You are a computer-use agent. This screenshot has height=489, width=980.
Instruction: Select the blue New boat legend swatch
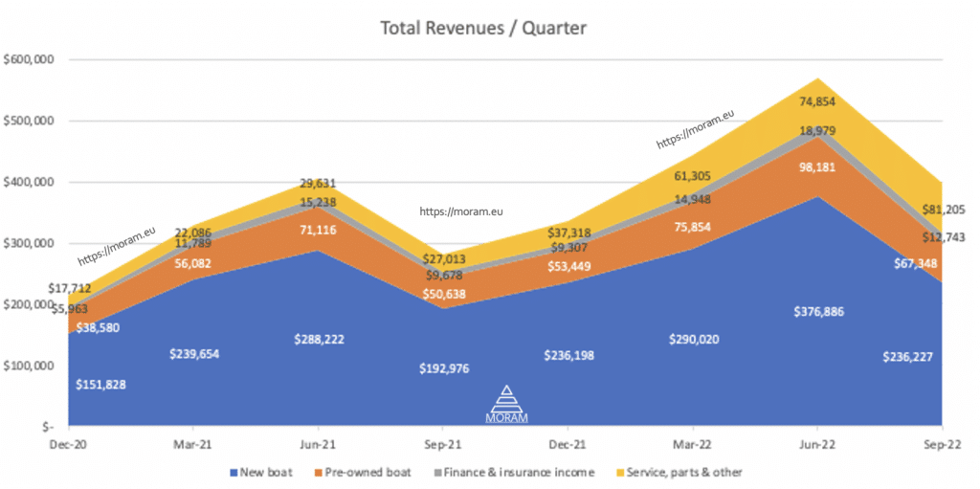pos(234,472)
